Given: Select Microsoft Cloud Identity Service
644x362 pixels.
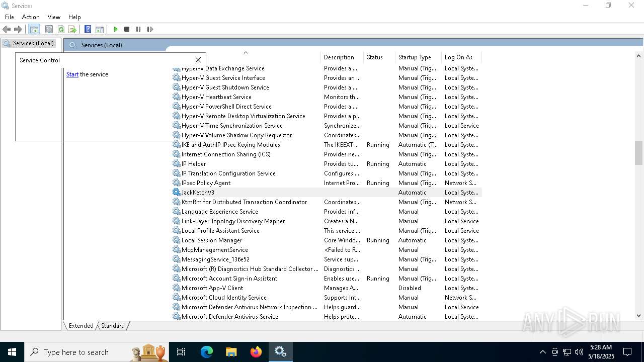Looking at the screenshot, I should pyautogui.click(x=224, y=298).
